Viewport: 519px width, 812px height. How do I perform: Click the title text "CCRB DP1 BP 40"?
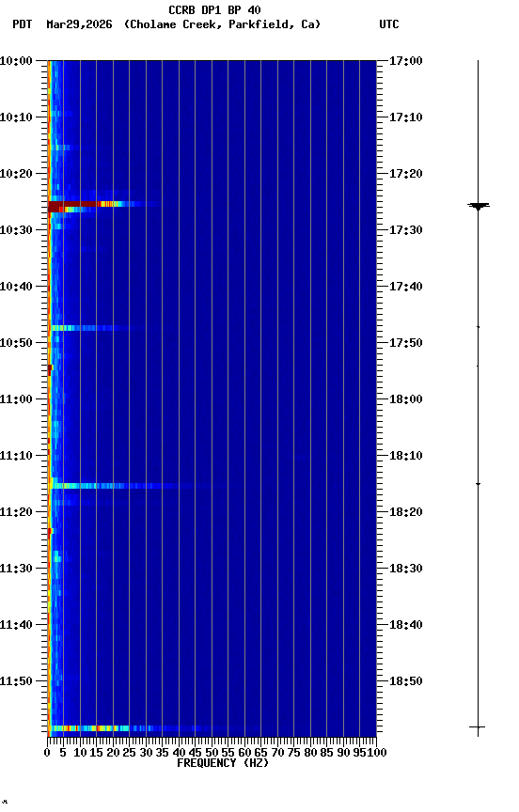click(x=214, y=10)
